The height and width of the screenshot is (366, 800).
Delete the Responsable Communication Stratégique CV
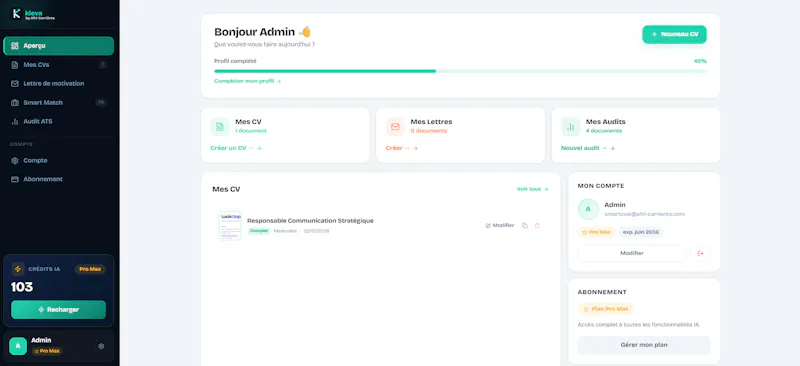coord(537,225)
